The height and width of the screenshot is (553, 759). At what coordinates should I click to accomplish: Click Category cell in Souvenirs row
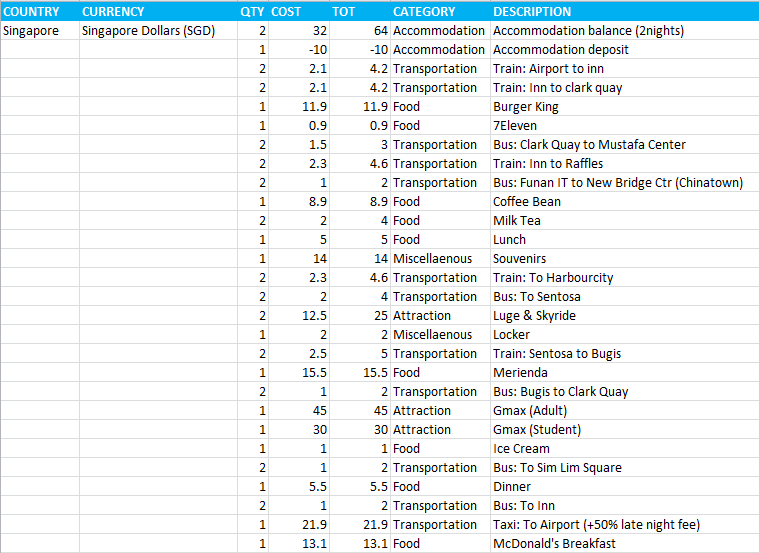[440, 258]
